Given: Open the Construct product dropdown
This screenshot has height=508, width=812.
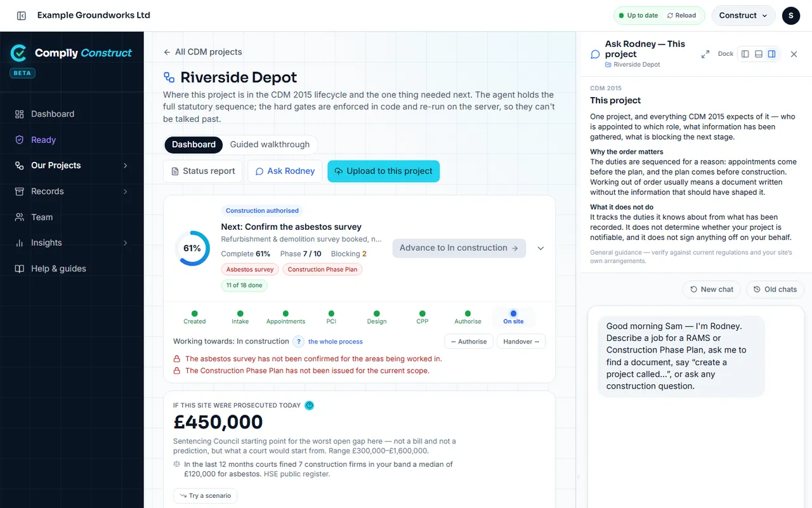Looking at the screenshot, I should (743, 15).
